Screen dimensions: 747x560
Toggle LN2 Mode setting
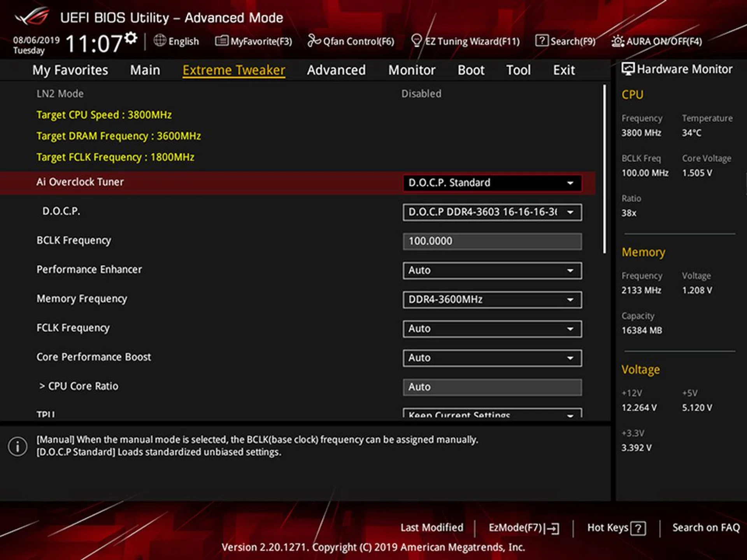tap(421, 93)
